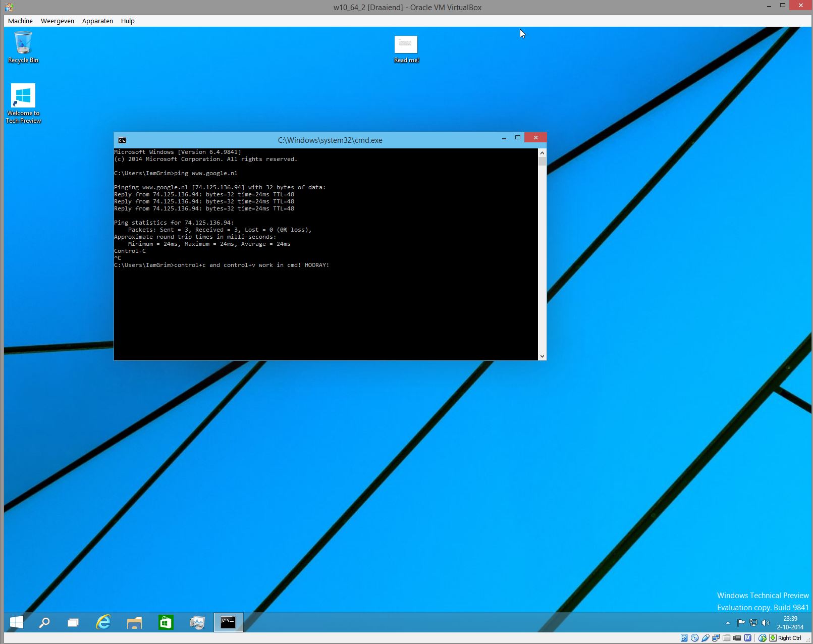Click the VirtualBox title bar app icon
This screenshot has width=813, height=644.
(9, 7)
